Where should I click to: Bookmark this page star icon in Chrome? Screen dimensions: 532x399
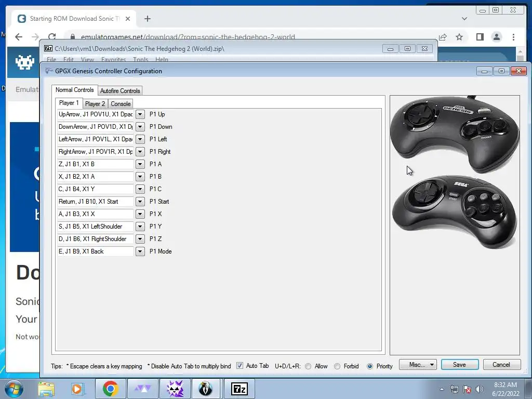pos(459,37)
